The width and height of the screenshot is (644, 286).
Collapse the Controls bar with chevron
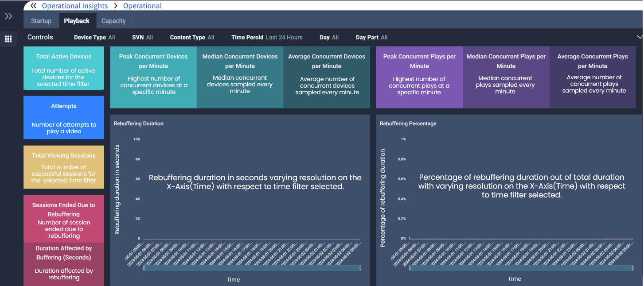pyautogui.click(x=639, y=37)
